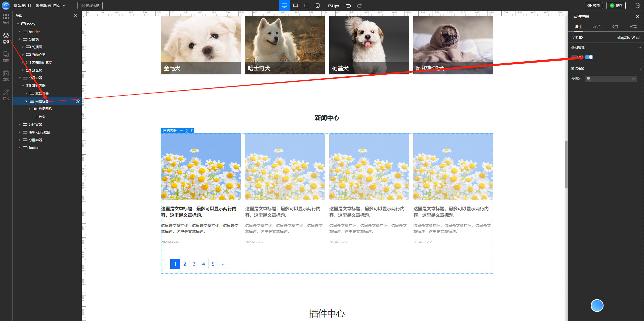This screenshot has width=644, height=321.
Task: Open the 页面 pages sidebar panel
Action: coord(6,57)
